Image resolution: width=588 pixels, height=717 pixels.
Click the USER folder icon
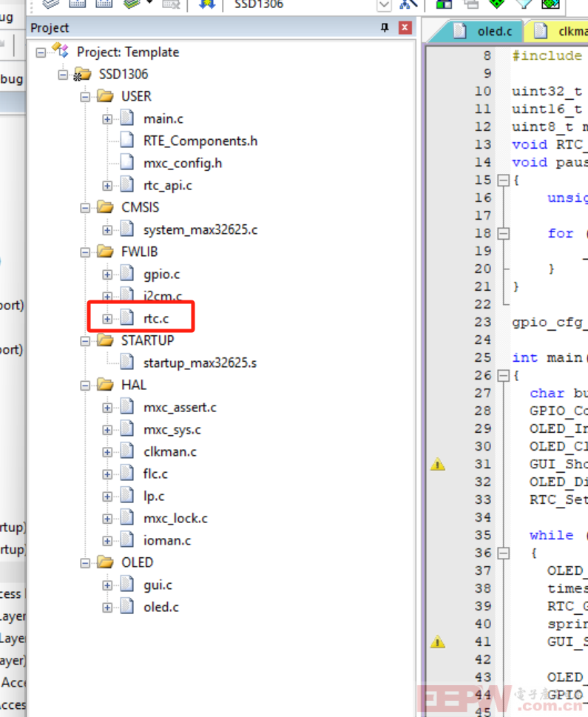tap(105, 96)
